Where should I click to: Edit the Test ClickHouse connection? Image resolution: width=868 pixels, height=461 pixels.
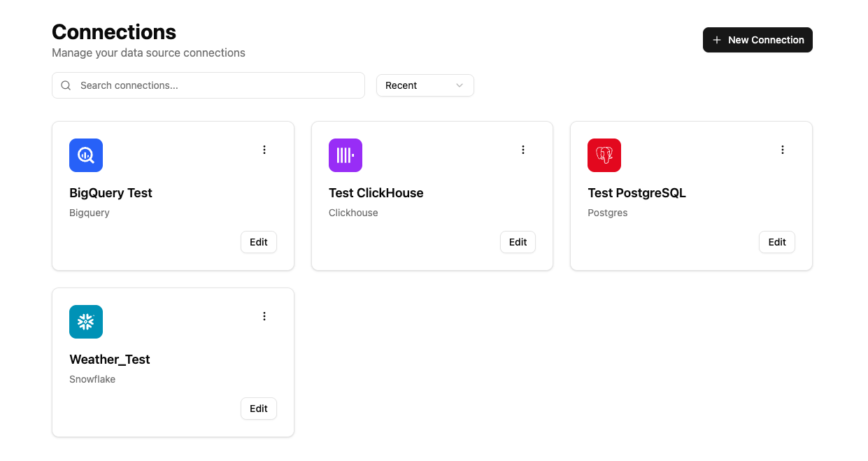518,242
